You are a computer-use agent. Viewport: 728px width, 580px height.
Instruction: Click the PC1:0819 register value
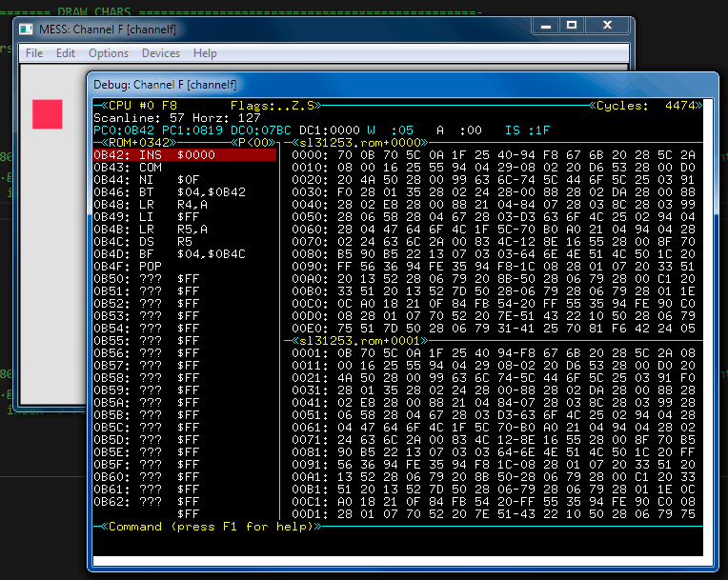pos(192,130)
